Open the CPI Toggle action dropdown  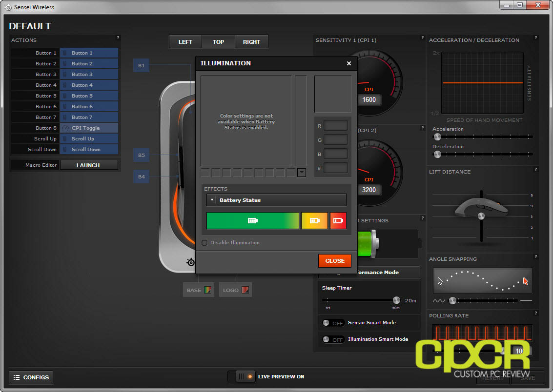(x=89, y=128)
